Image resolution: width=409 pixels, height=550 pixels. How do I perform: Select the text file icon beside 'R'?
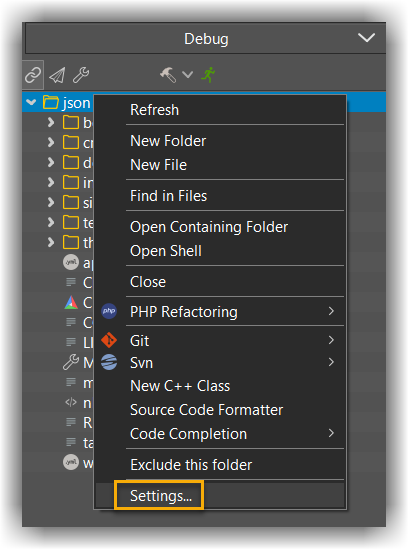[x=71, y=422]
